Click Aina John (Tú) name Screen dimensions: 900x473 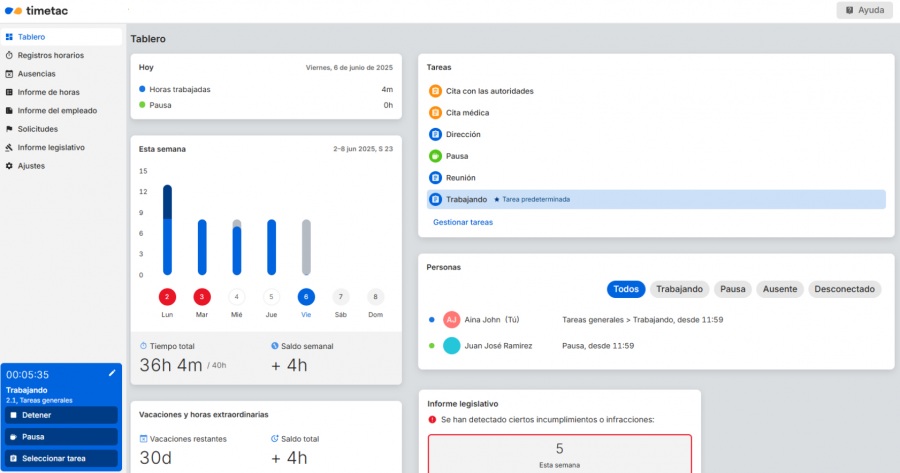pyautogui.click(x=491, y=320)
